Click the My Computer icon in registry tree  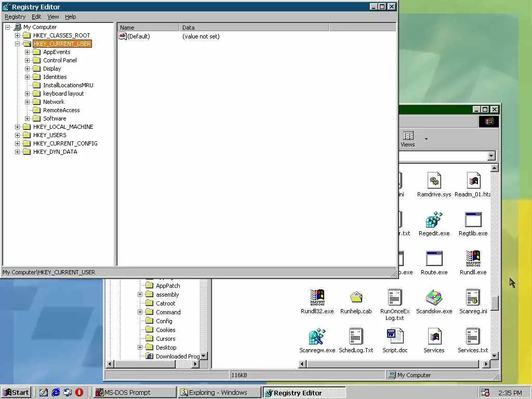17,27
